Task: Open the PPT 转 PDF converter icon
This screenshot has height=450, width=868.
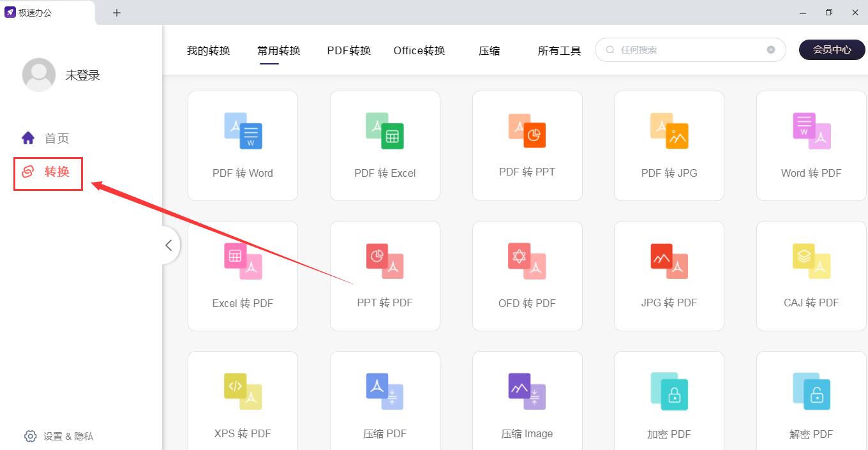Action: (x=385, y=261)
